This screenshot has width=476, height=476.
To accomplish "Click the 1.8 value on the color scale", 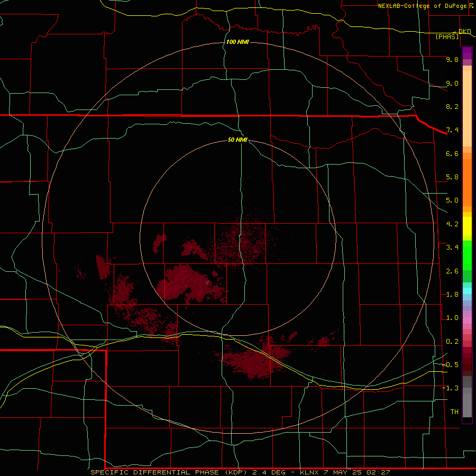I will coord(452,295).
